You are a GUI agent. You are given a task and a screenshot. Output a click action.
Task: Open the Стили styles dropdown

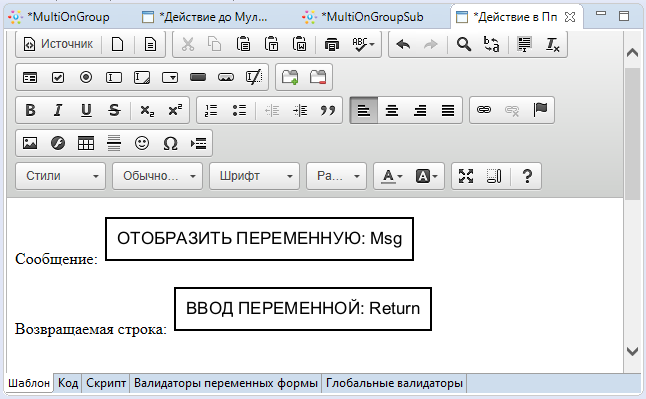[61, 176]
